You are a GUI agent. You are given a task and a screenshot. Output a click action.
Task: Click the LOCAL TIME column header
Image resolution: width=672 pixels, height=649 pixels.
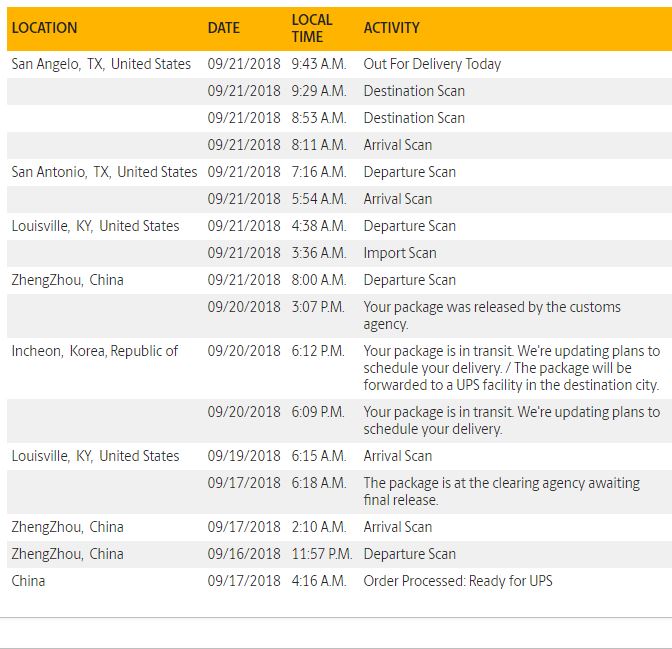(x=312, y=28)
